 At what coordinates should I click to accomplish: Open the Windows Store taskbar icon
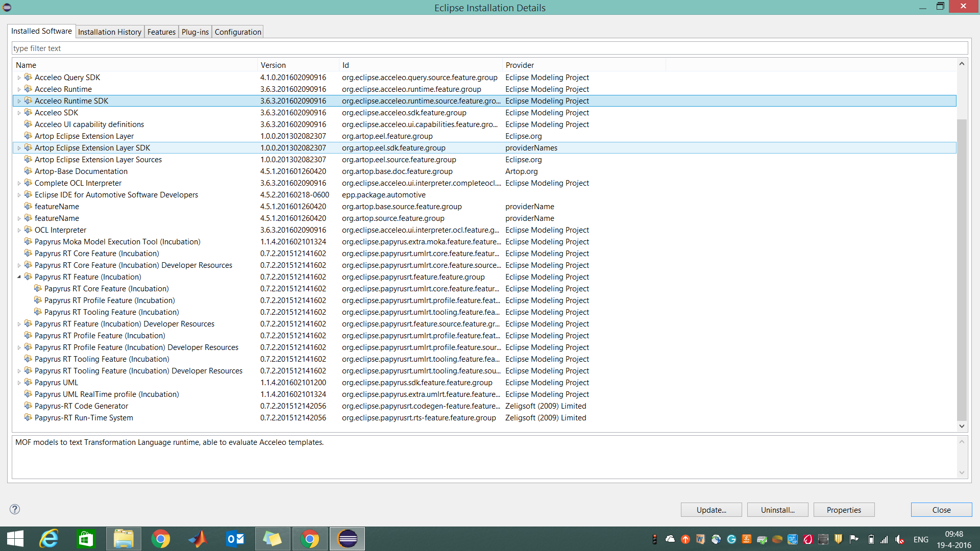86,539
